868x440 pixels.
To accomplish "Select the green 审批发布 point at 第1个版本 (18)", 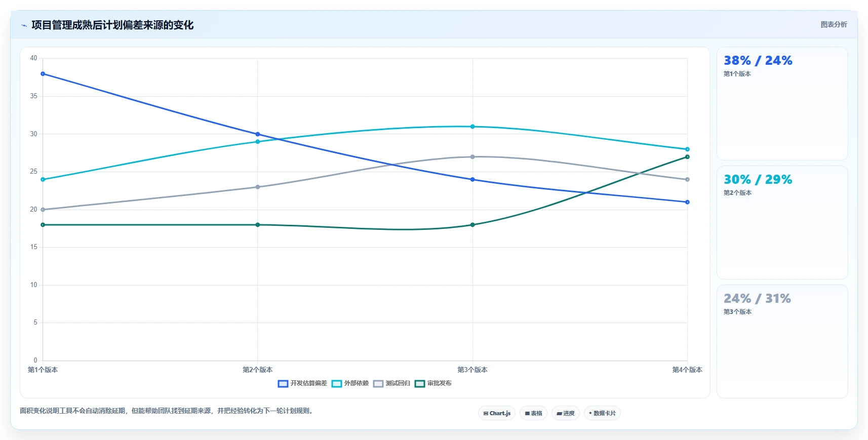I will coord(43,225).
